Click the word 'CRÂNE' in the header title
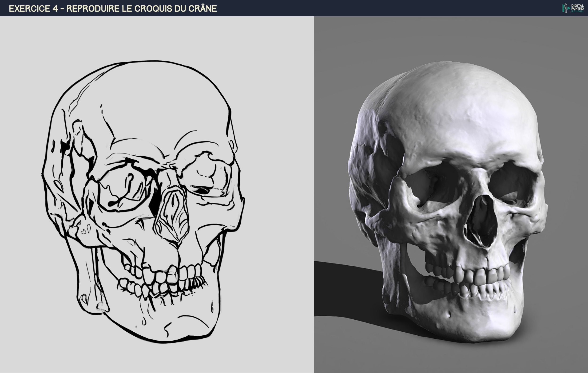This screenshot has width=588, height=373. point(202,8)
